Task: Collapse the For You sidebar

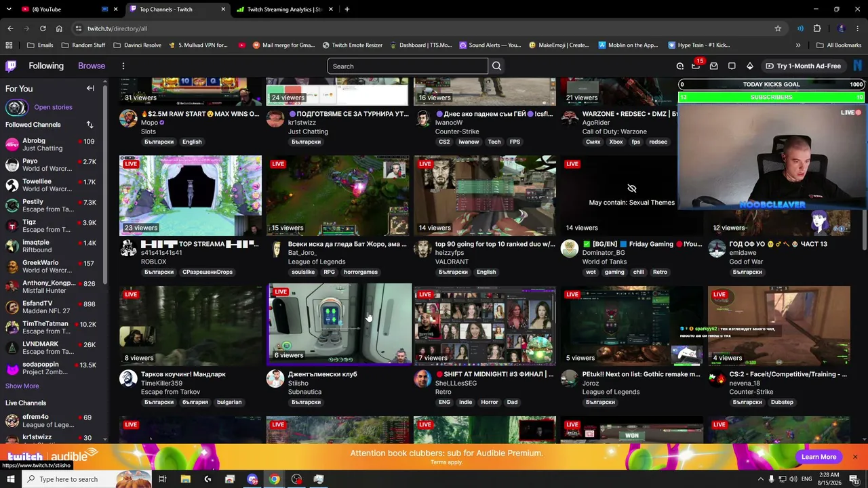Action: click(x=90, y=89)
